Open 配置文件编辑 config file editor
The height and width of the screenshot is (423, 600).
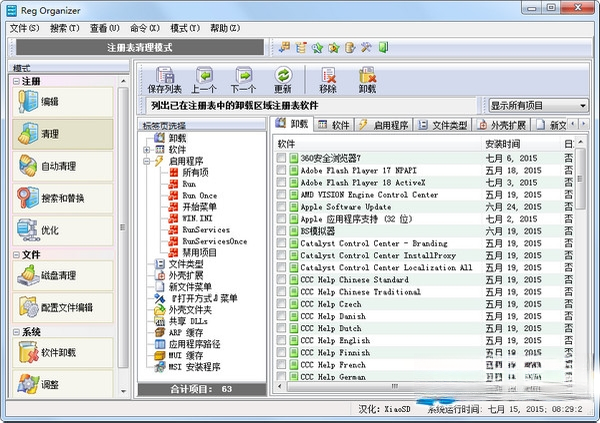coord(63,307)
